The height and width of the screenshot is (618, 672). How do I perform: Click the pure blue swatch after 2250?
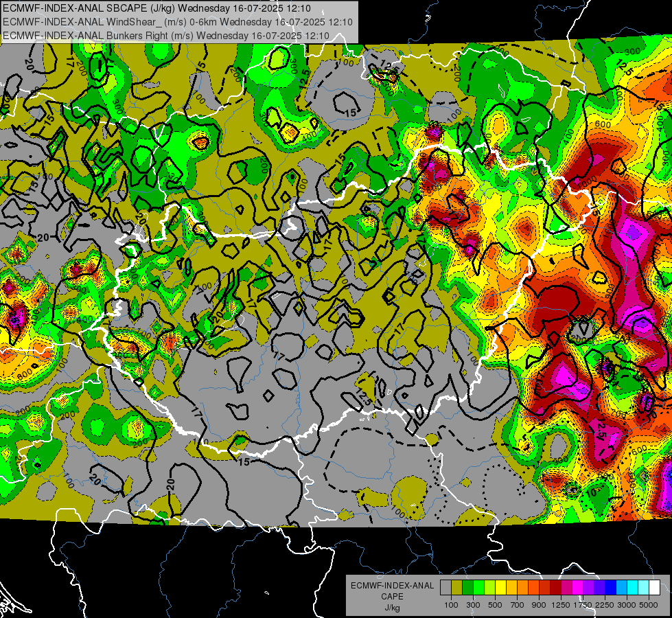(611, 588)
